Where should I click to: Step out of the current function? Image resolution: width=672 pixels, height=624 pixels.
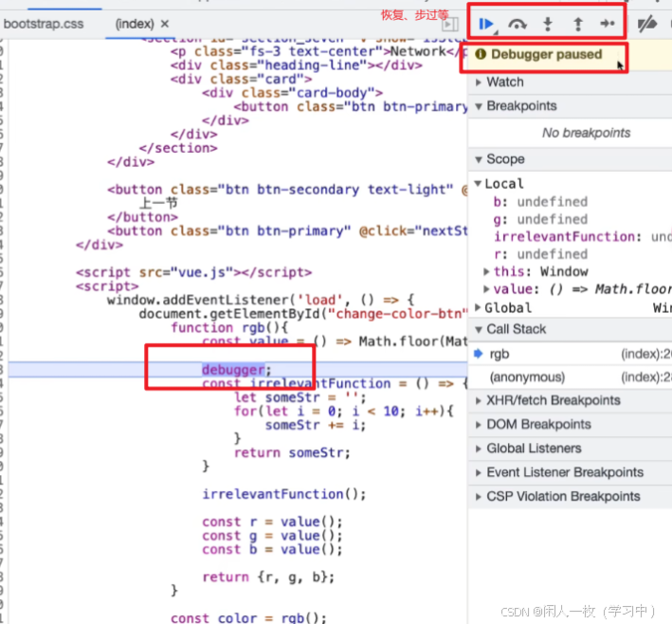pyautogui.click(x=578, y=24)
